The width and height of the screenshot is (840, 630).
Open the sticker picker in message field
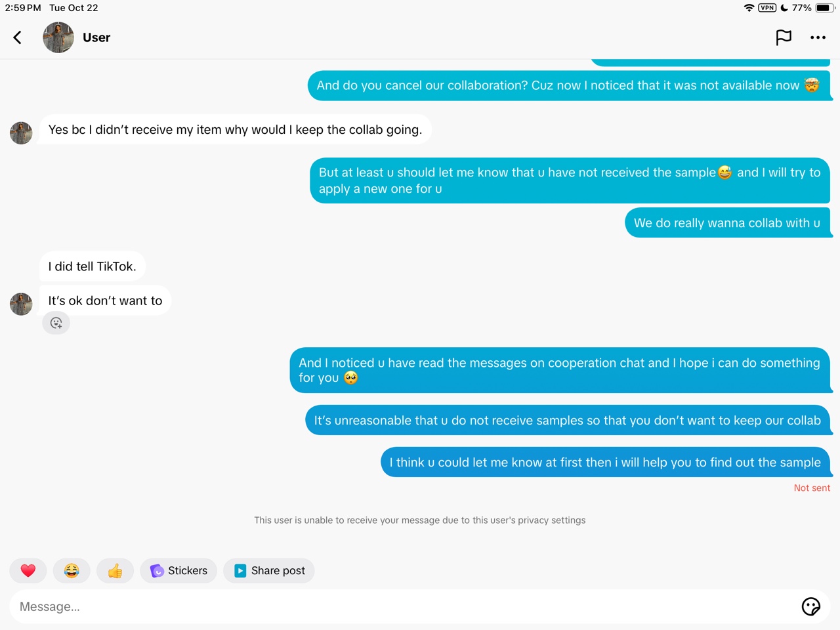[811, 606]
